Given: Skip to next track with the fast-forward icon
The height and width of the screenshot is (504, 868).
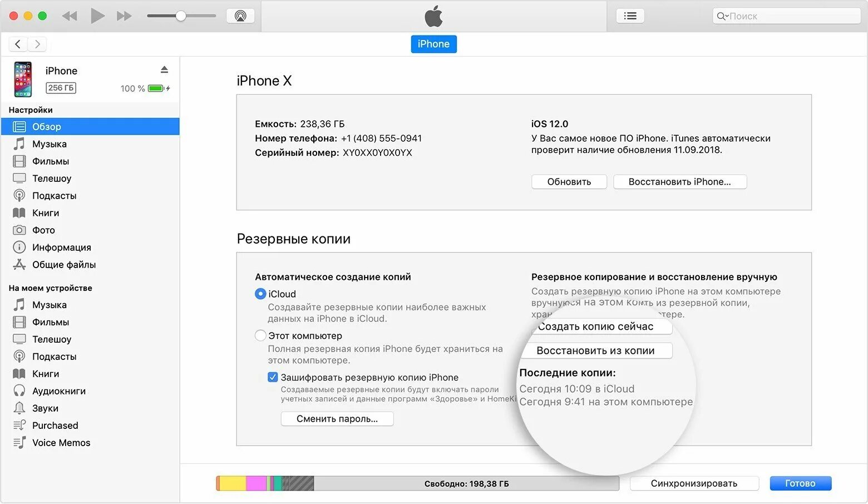Looking at the screenshot, I should [124, 16].
